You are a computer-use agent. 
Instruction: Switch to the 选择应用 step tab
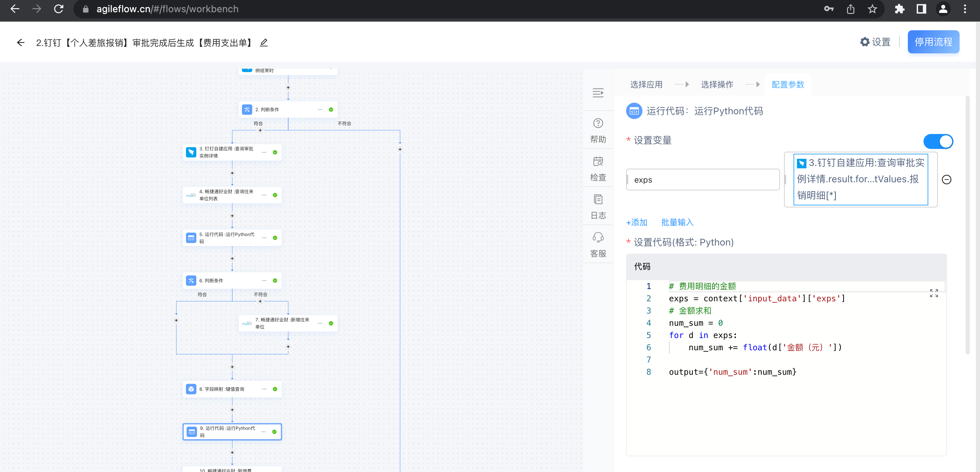[646, 84]
